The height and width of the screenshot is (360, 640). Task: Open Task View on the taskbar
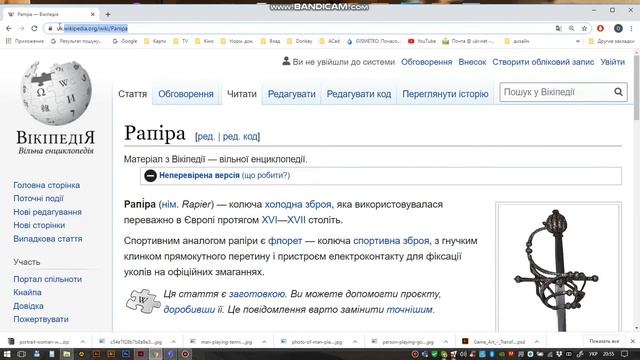point(22,354)
